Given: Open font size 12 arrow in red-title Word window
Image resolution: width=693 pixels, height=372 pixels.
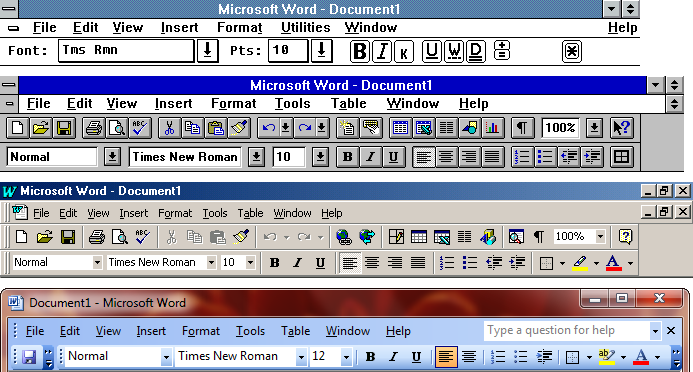Looking at the screenshot, I should tap(346, 357).
